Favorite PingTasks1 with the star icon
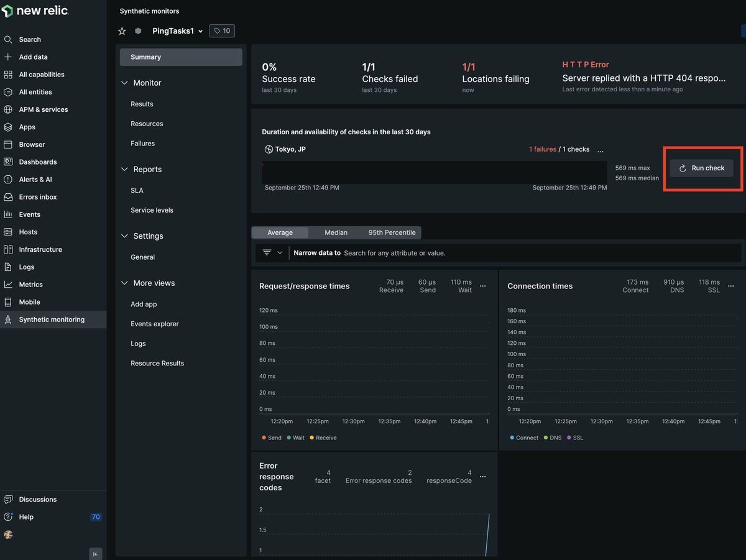 coord(122,31)
